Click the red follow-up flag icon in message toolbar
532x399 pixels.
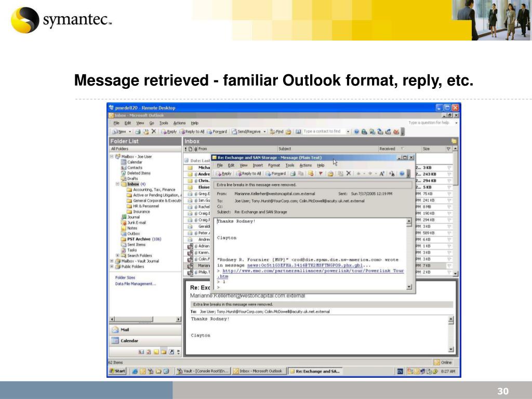click(x=321, y=174)
